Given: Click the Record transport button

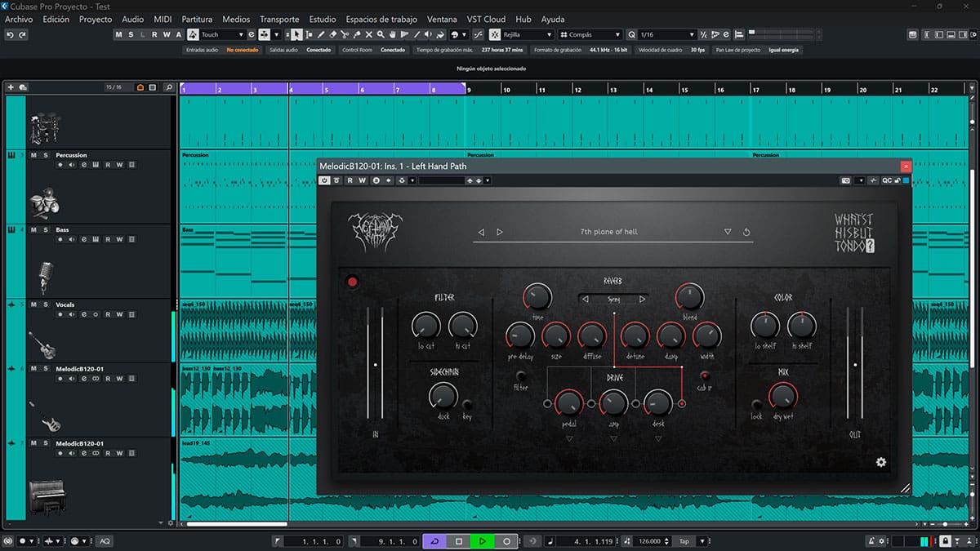Looking at the screenshot, I should click(x=506, y=541).
